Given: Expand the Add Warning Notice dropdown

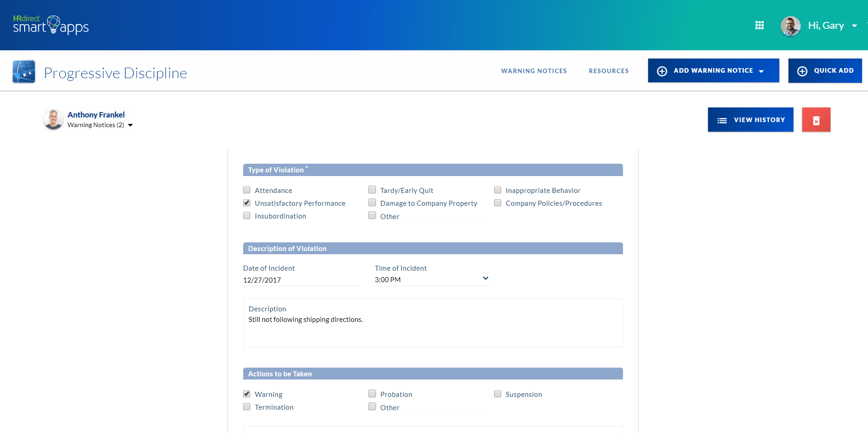Looking at the screenshot, I should [713, 71].
